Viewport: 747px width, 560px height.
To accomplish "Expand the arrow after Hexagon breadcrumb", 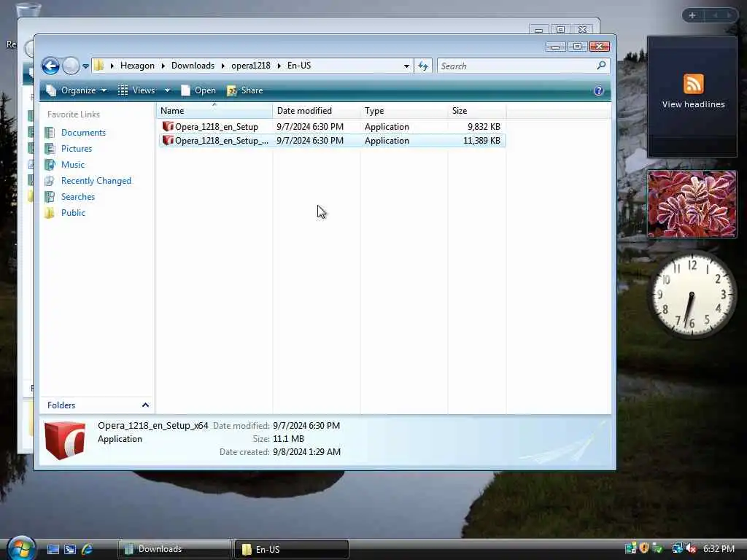I will coord(163,66).
